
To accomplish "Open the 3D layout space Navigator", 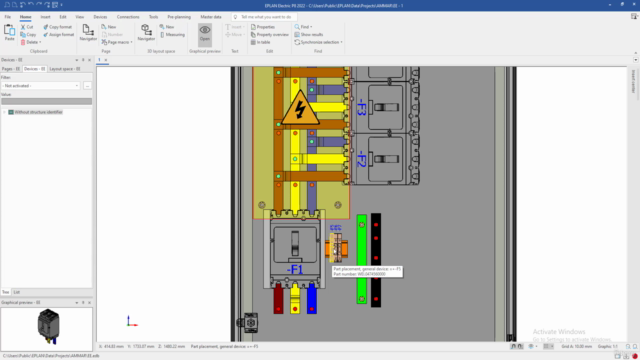I will pyautogui.click(x=146, y=30).
